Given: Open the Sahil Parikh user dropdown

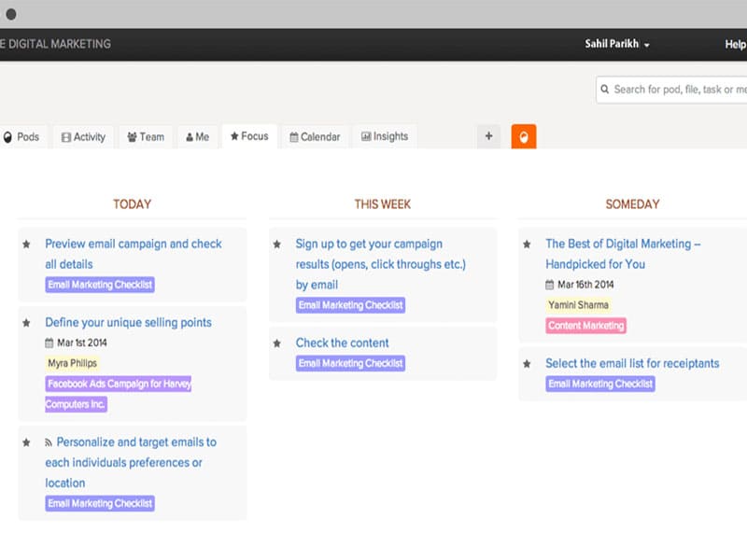Looking at the screenshot, I should [x=617, y=44].
